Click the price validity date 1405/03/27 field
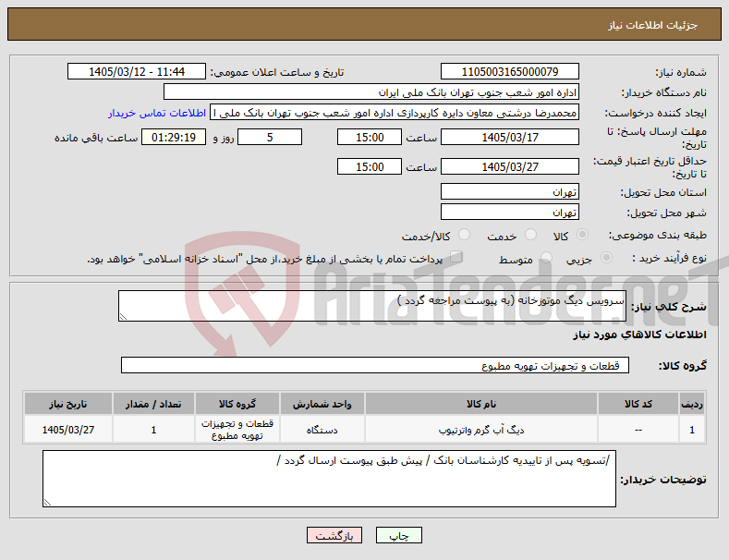 click(x=509, y=166)
